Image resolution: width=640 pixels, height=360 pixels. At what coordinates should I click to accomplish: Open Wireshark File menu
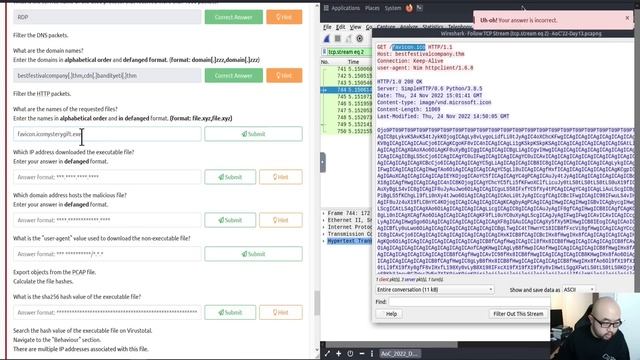coord(327,27)
